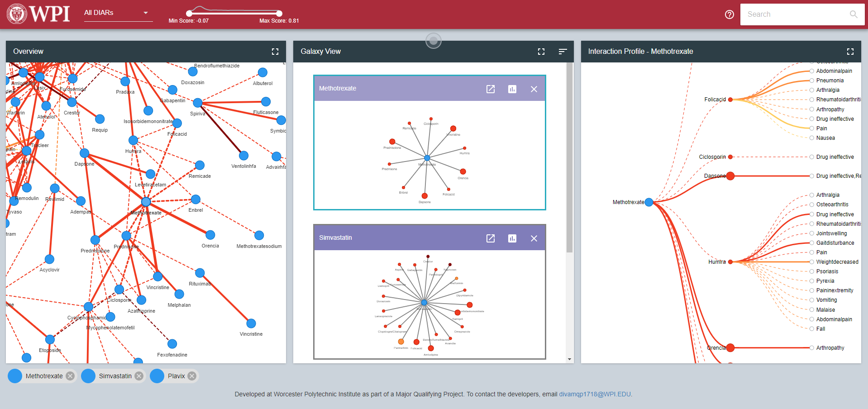Click the Vomiting reaction label
This screenshot has width=868, height=409.
tap(827, 300)
